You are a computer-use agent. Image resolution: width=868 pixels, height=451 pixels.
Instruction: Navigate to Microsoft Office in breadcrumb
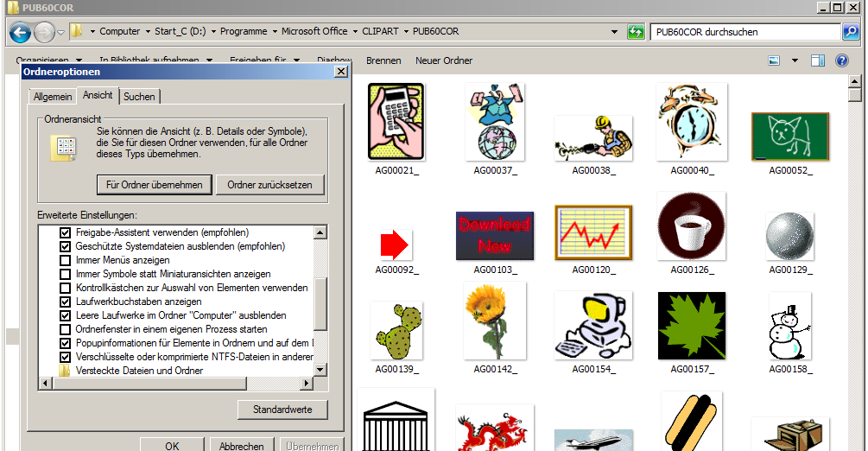[x=314, y=32]
